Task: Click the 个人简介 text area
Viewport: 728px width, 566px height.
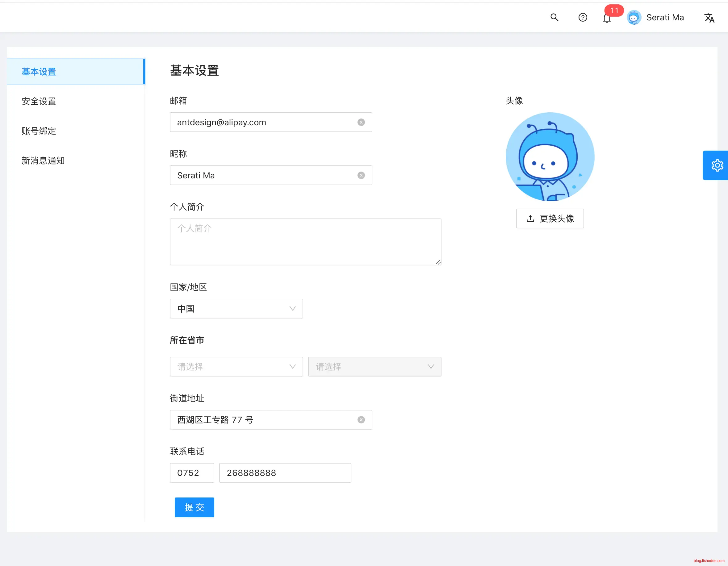Action: [x=305, y=242]
